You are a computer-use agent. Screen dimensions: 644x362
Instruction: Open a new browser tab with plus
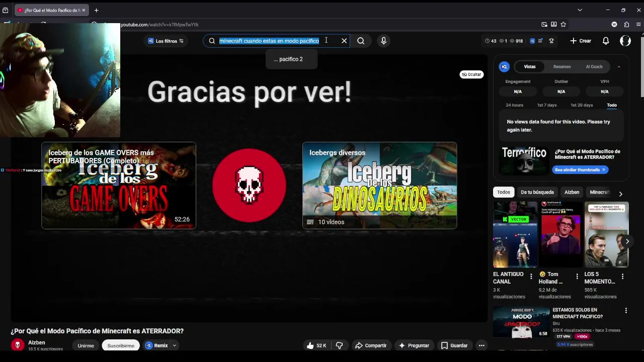96,10
